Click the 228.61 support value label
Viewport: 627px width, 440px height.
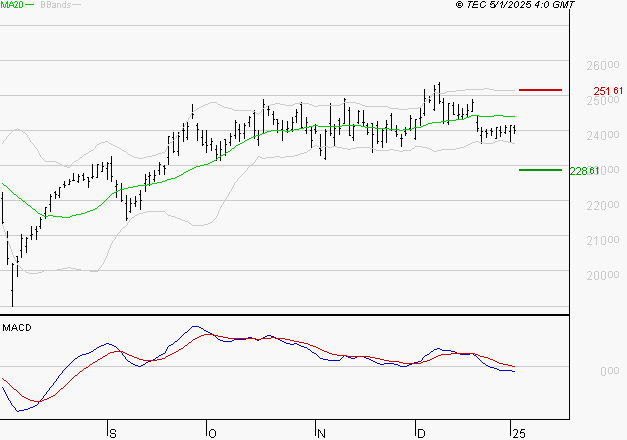[x=583, y=171]
